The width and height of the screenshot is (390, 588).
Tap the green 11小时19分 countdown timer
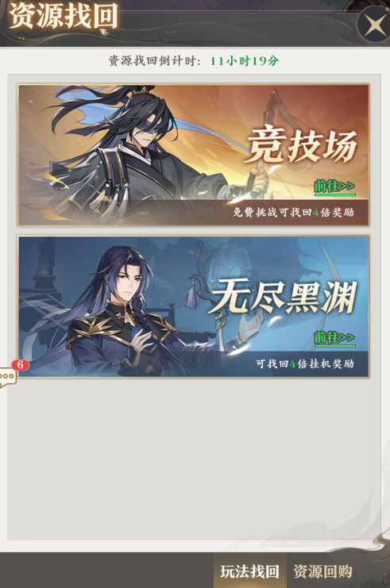245,60
